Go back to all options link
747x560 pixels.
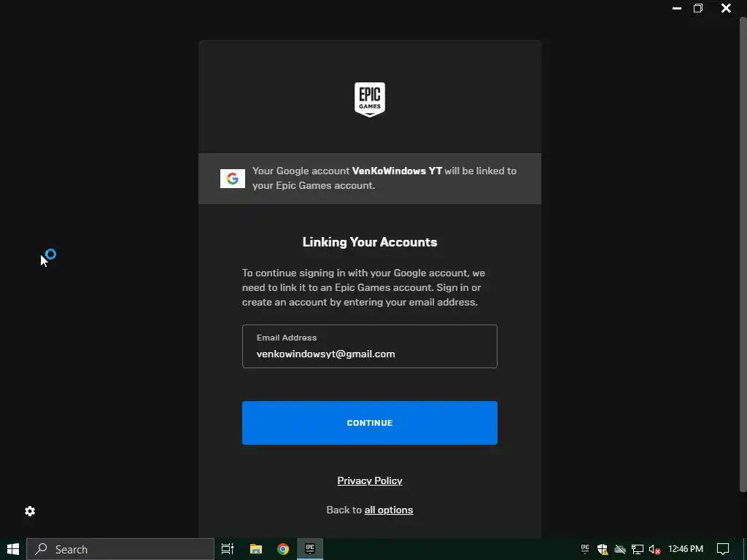[389, 510]
